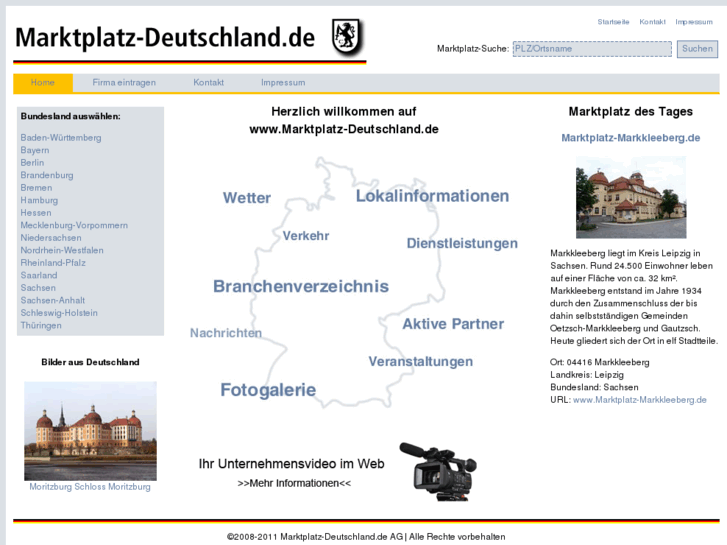Click the >>Mehr Informationen<< link
The height and width of the screenshot is (545, 727).
pos(294,483)
